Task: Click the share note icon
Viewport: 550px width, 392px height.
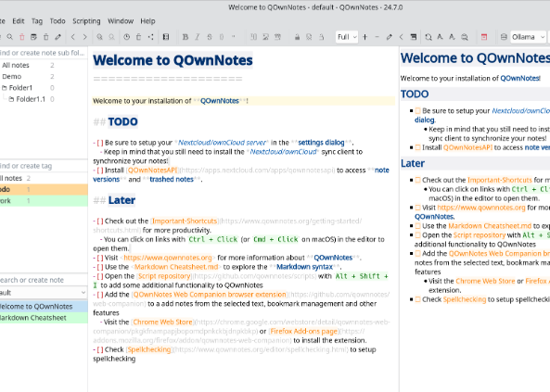Action: [x=151, y=37]
